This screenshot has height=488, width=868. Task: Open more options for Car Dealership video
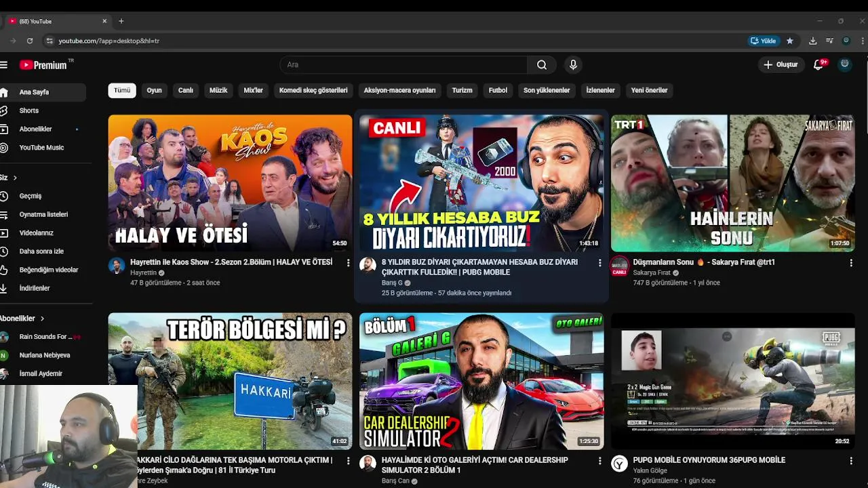(599, 461)
